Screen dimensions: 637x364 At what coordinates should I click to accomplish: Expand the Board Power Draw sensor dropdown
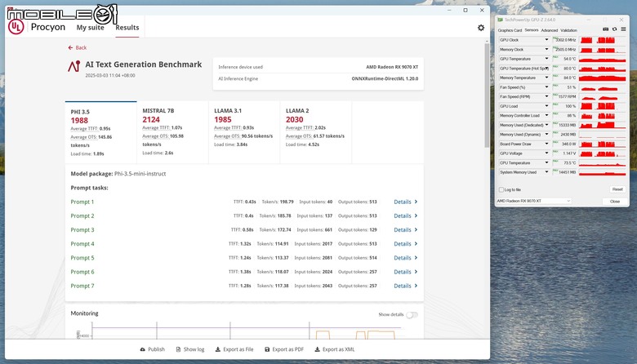(x=547, y=144)
